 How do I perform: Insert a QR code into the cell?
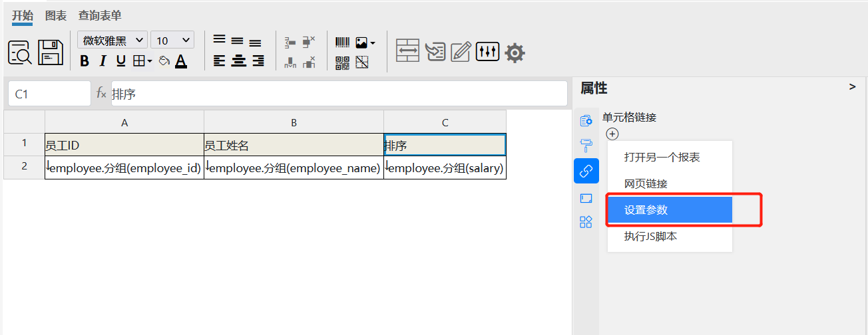point(342,63)
